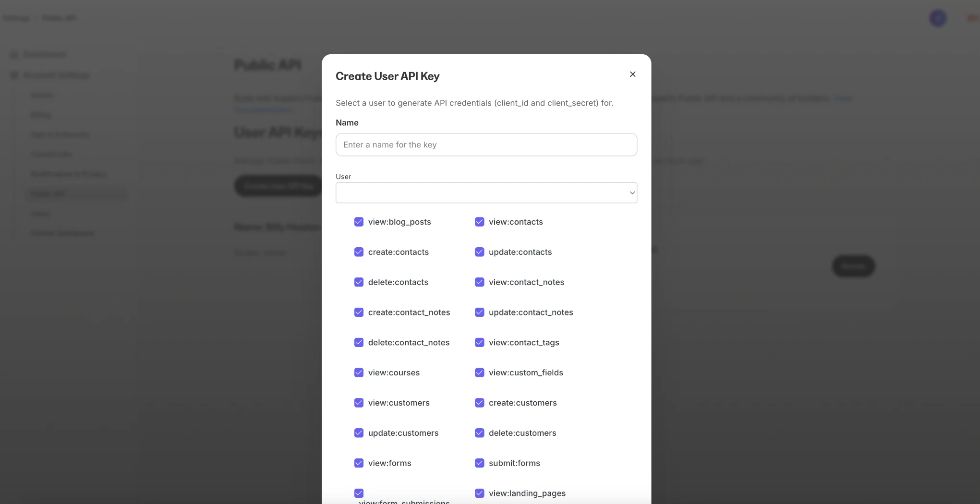The height and width of the screenshot is (504, 980).
Task: Click the Enter a name for the key field
Action: pyautogui.click(x=486, y=144)
